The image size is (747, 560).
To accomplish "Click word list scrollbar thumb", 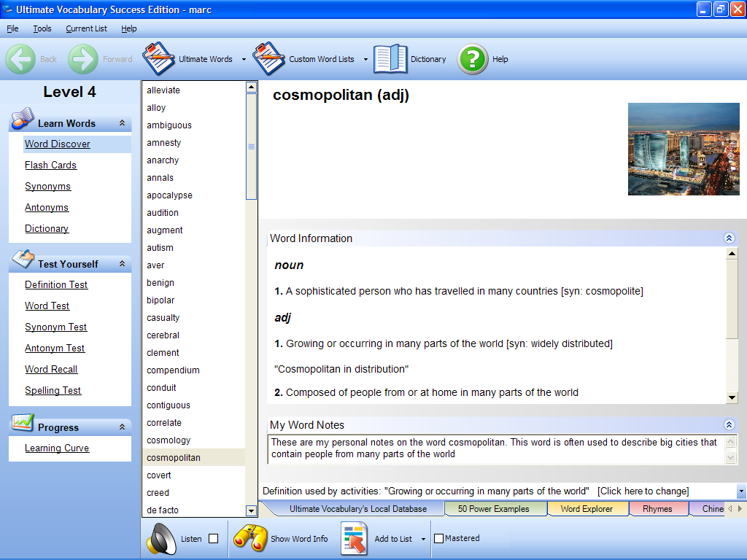I will click(x=251, y=146).
